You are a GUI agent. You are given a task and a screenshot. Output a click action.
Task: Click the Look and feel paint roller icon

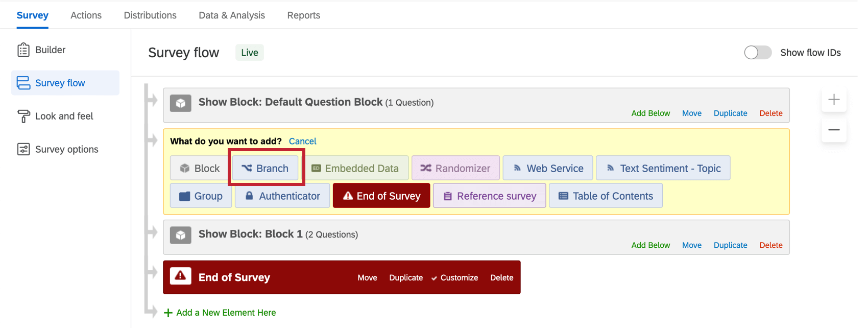point(23,116)
